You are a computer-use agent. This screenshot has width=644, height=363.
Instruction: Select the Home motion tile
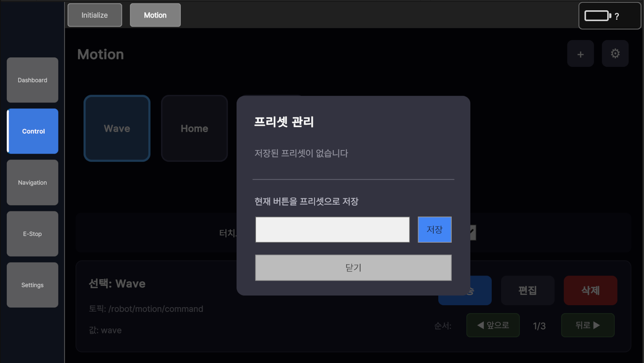[194, 128]
